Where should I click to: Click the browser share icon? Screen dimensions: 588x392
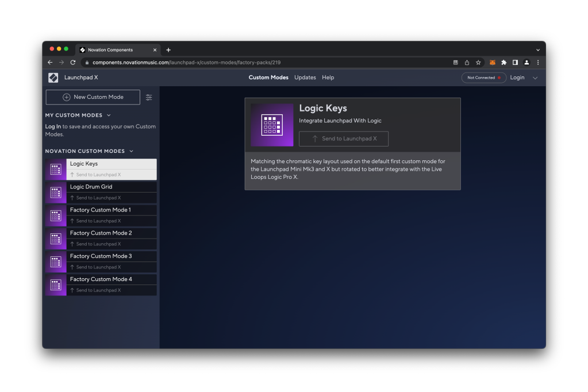pos(467,63)
